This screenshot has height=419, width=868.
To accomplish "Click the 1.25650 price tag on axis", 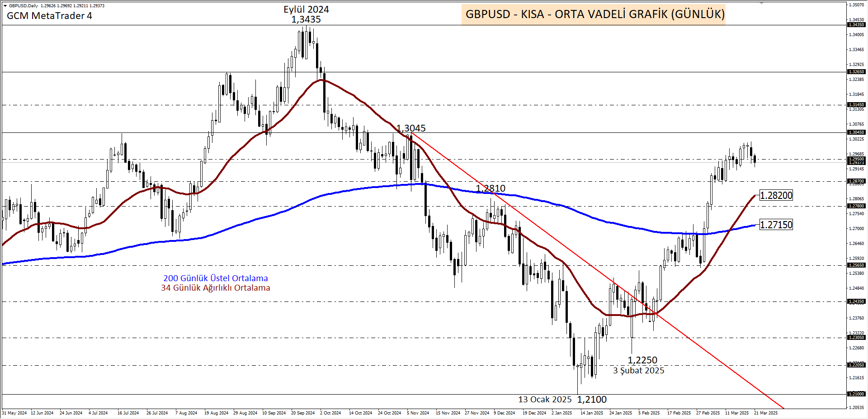I will coord(856,265).
